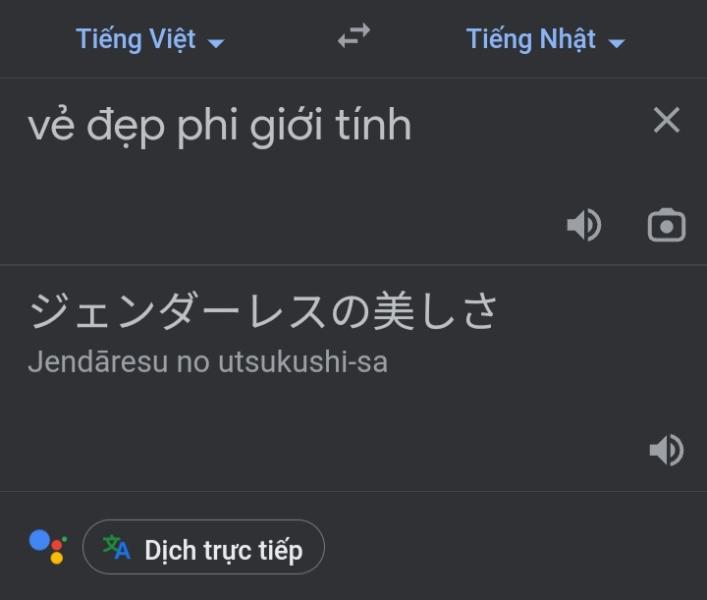Open the Tiếng Nhật target language selector
This screenshot has height=600, width=707.
point(531,39)
